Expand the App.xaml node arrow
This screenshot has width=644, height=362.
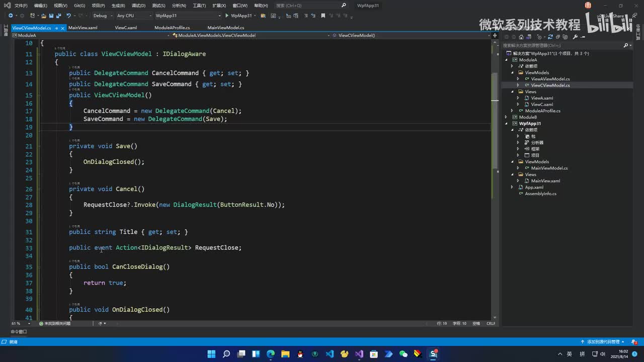pos(513,187)
